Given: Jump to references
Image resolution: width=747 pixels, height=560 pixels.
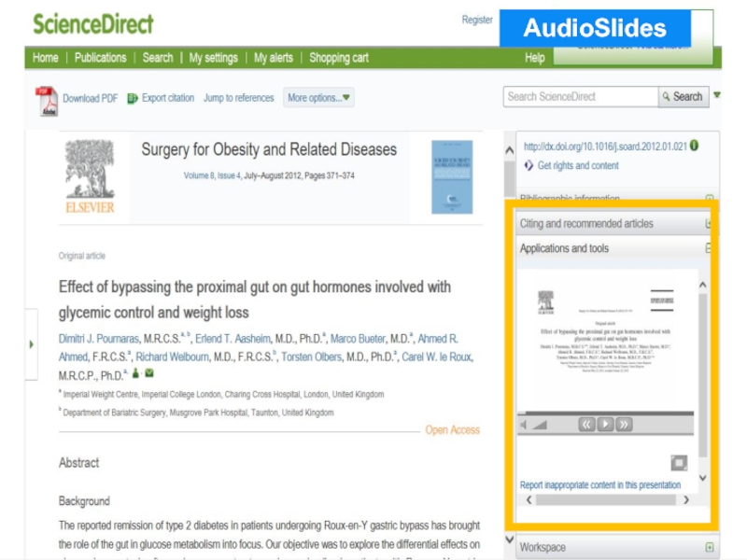Looking at the screenshot, I should [239, 98].
